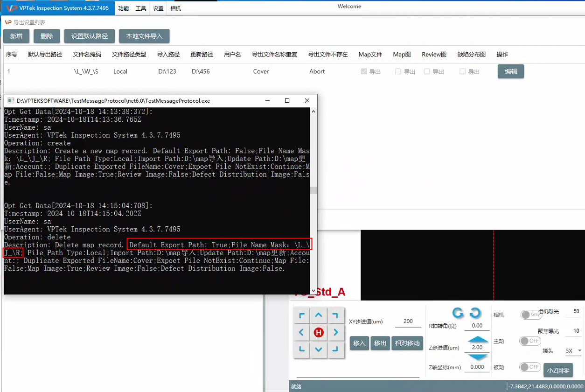Jog stage diagonally down-right with corner arrow
Screen dimensions: 585x392
coord(335,349)
